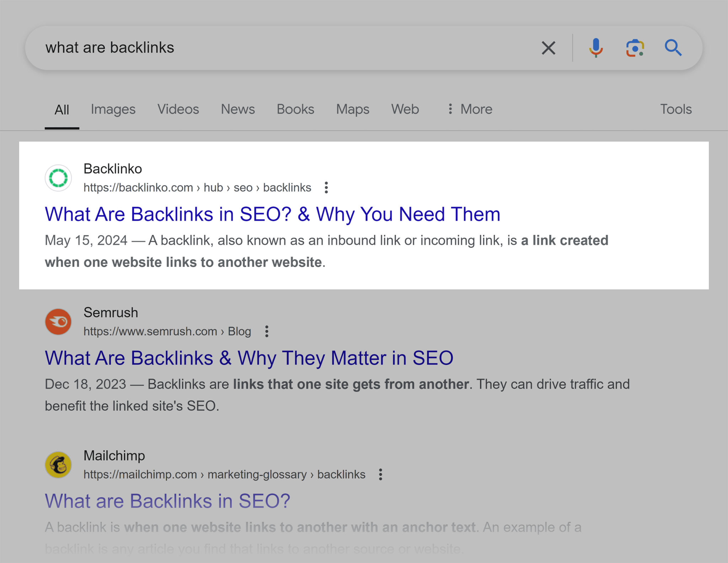Click the www.semrush.com › Blog URL
The width and height of the screenshot is (728, 563).
(x=167, y=331)
